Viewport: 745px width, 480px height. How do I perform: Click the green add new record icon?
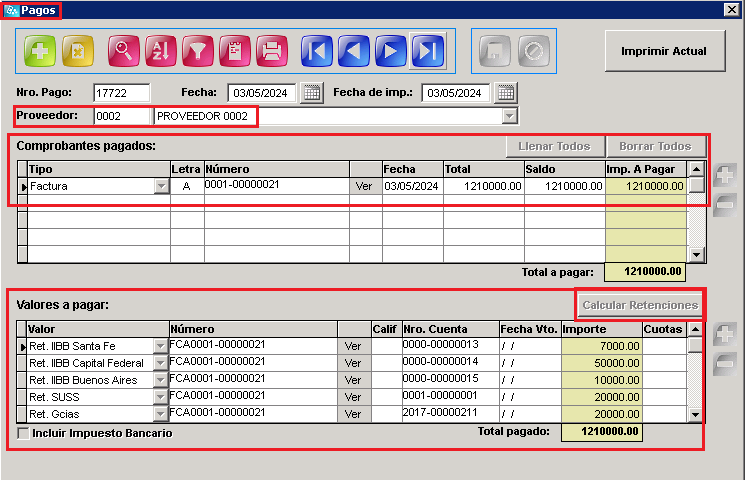[x=40, y=51]
